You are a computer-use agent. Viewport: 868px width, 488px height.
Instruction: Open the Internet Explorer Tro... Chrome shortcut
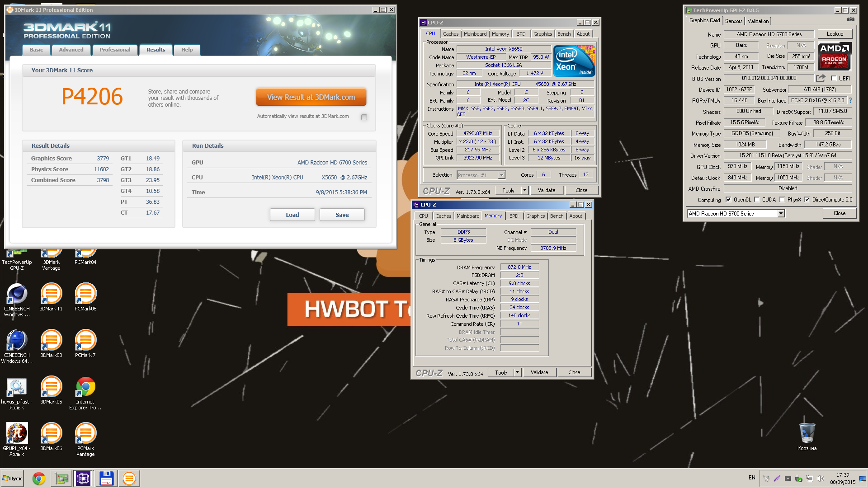(85, 393)
